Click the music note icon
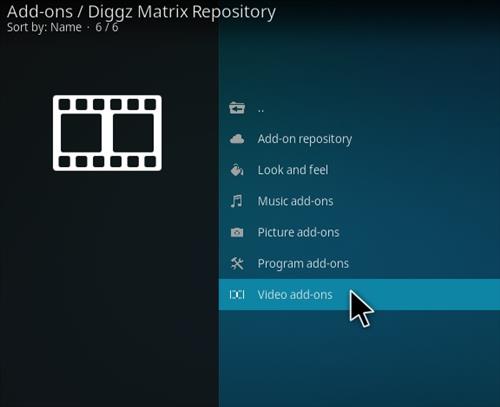The width and height of the screenshot is (500, 407). click(237, 201)
